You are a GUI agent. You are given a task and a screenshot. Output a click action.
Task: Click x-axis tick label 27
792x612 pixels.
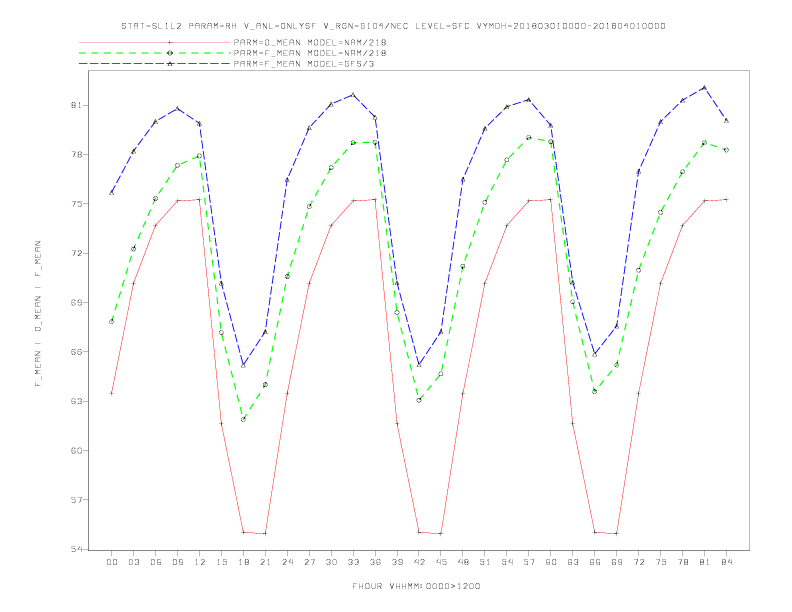(x=309, y=562)
